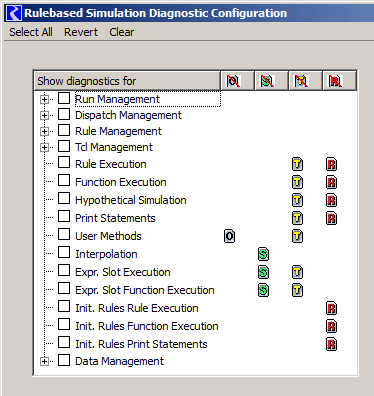Toggle the Expr. Slot Execution checkbox

point(64,271)
